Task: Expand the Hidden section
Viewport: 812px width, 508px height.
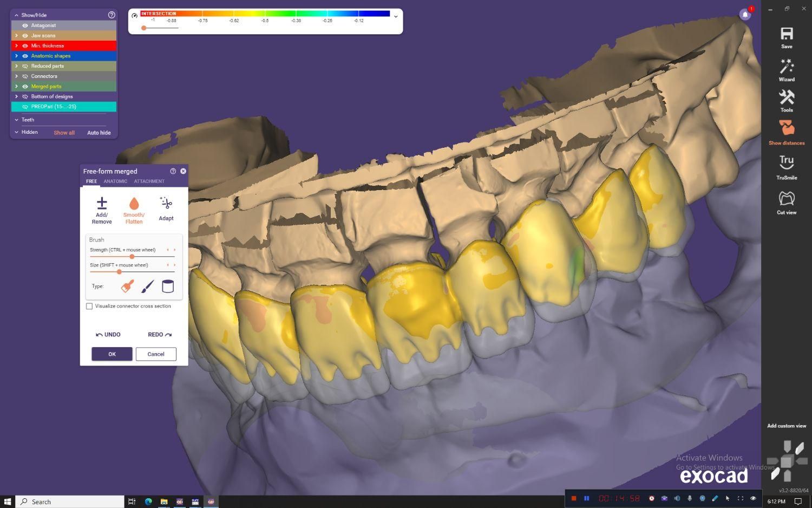Action: click(x=16, y=132)
